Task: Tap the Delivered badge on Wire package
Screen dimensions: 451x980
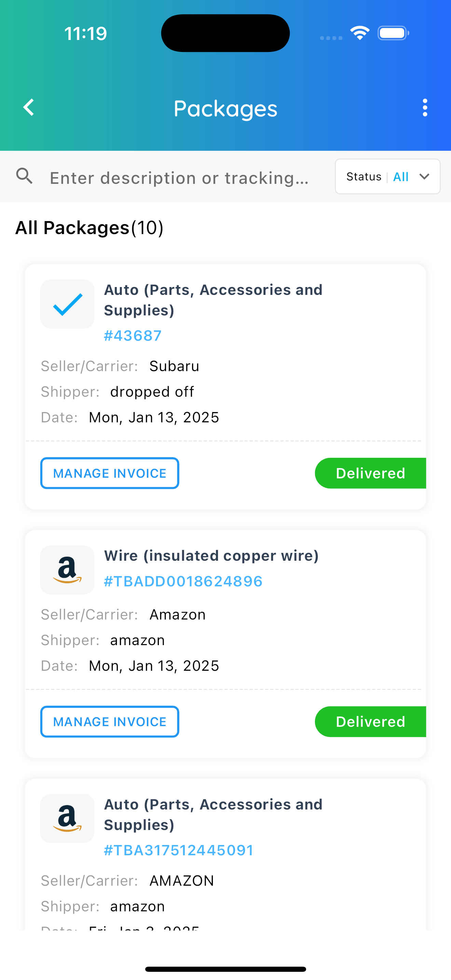Action: [370, 721]
